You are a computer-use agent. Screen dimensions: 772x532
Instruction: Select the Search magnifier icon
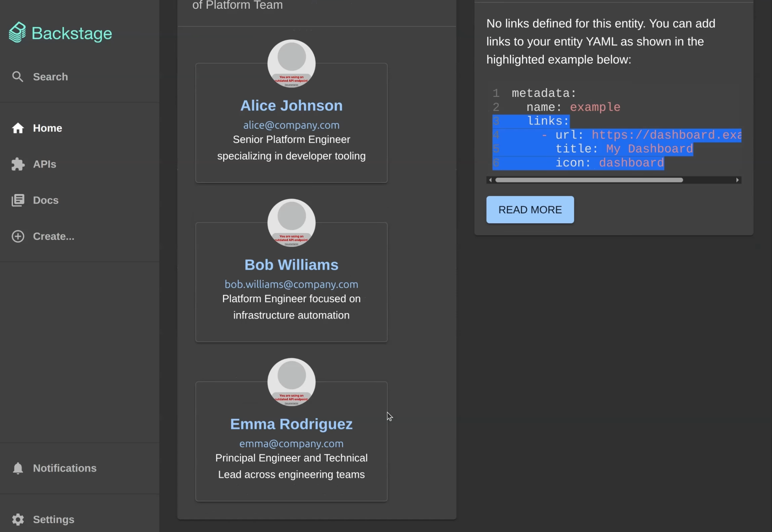(x=18, y=76)
